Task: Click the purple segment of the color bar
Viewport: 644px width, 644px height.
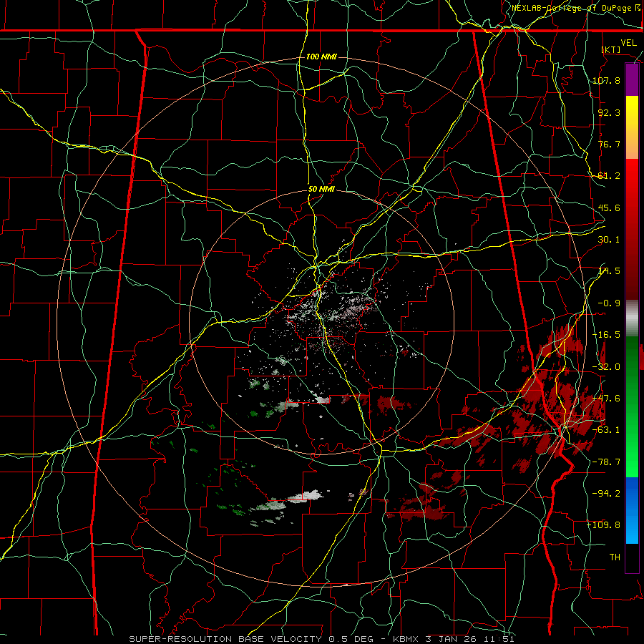Action: coord(632,80)
